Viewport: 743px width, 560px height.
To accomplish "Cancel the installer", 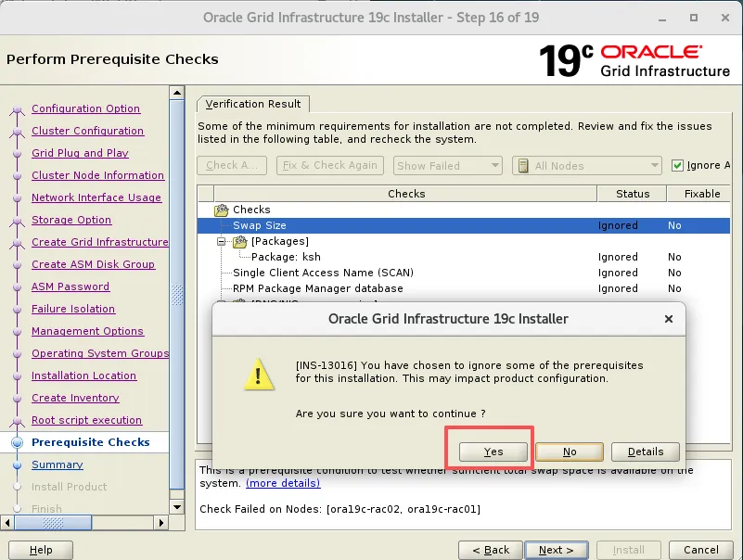I will click(701, 550).
